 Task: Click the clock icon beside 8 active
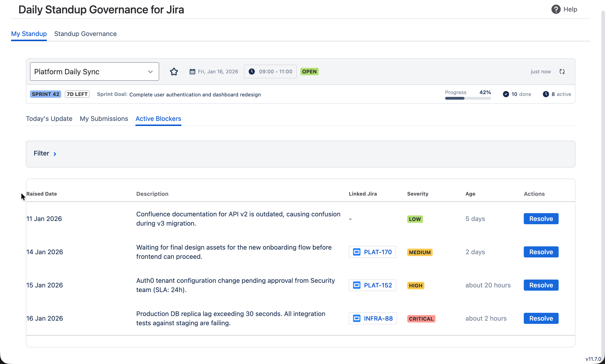pos(546,94)
